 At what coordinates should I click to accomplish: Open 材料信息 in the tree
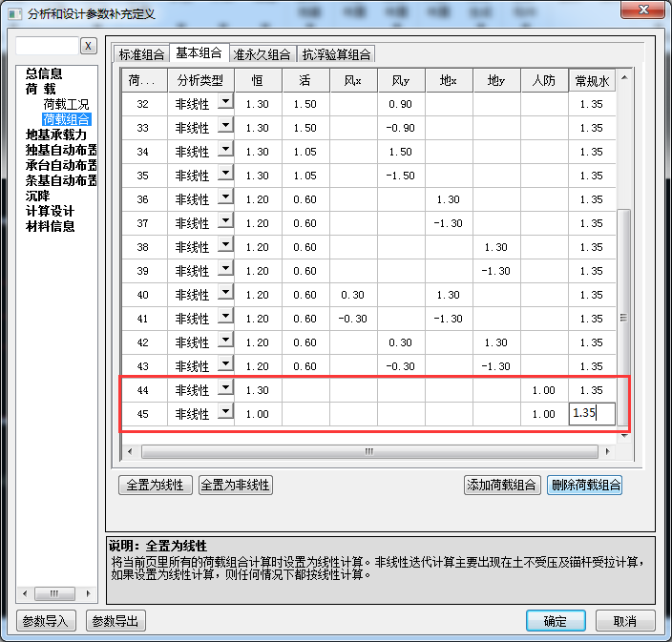coord(50,226)
